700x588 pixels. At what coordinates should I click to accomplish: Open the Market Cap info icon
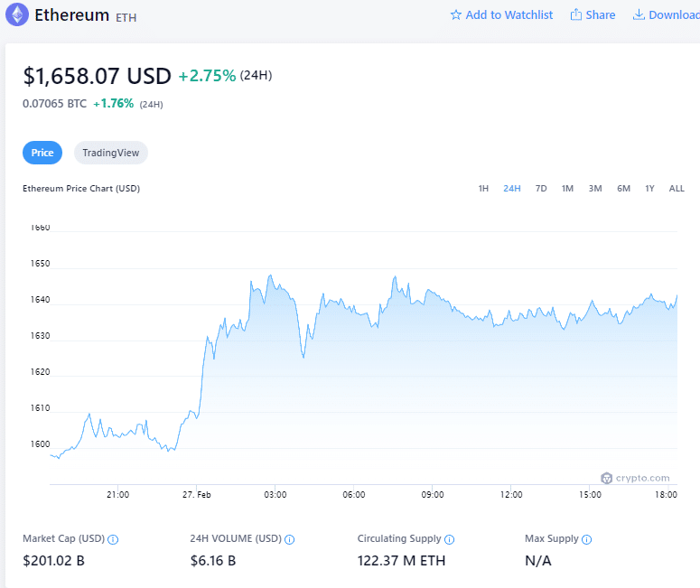click(x=114, y=539)
